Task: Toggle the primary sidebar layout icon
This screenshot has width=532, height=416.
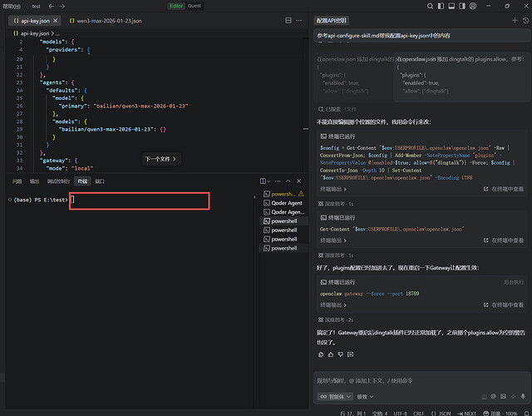Action: pos(441,6)
